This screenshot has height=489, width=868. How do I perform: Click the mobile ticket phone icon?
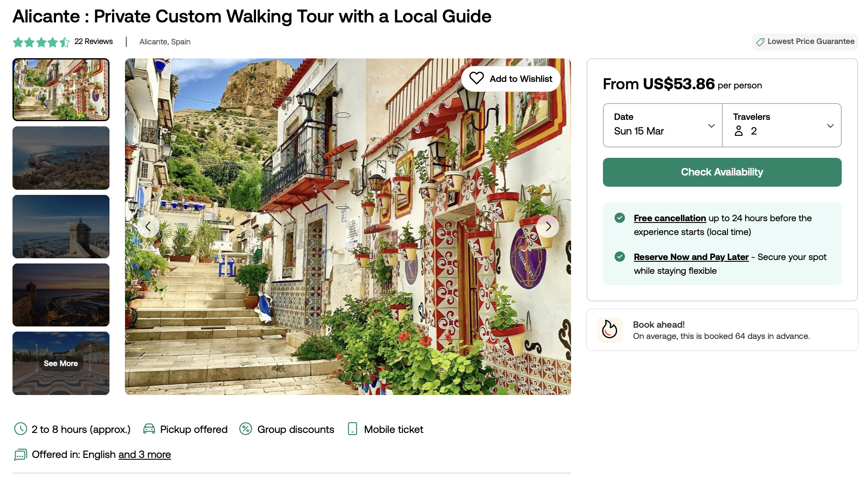[x=353, y=429]
